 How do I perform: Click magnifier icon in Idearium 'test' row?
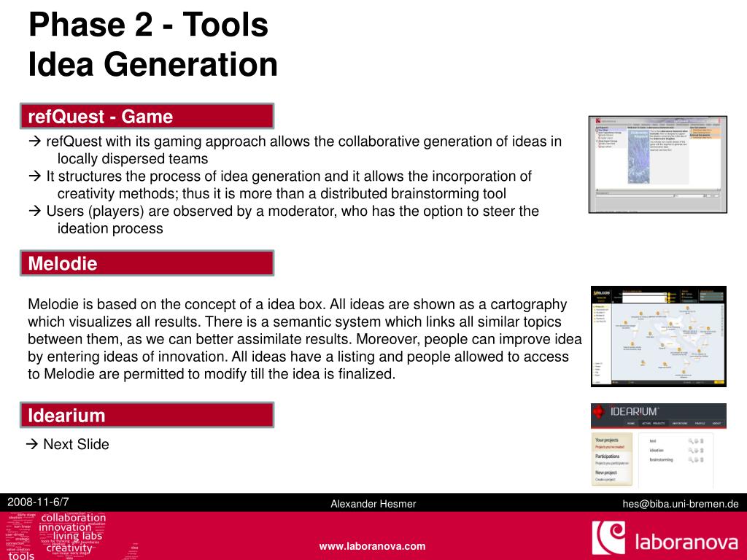(x=690, y=441)
